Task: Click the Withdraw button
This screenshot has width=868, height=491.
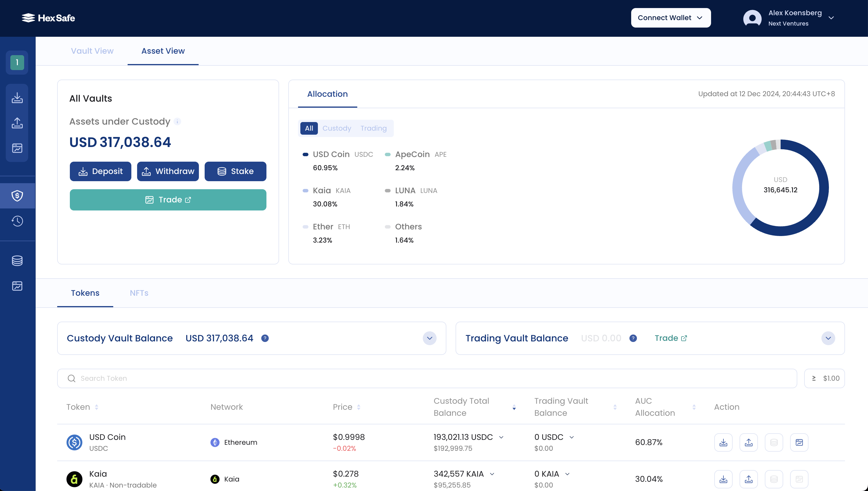Action: tap(168, 171)
